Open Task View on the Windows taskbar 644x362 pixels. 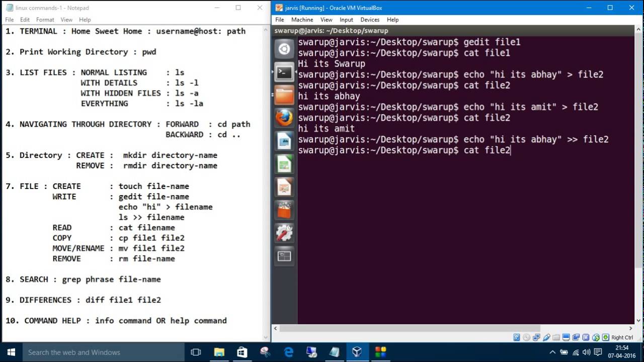tap(196, 352)
